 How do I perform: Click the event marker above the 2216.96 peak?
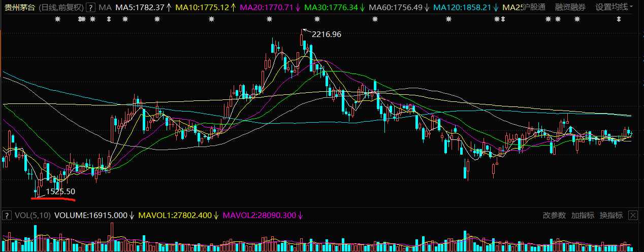tap(317, 19)
